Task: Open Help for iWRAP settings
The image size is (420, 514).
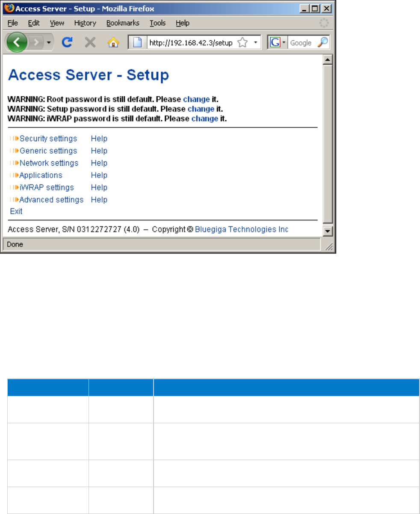Action: [x=99, y=187]
